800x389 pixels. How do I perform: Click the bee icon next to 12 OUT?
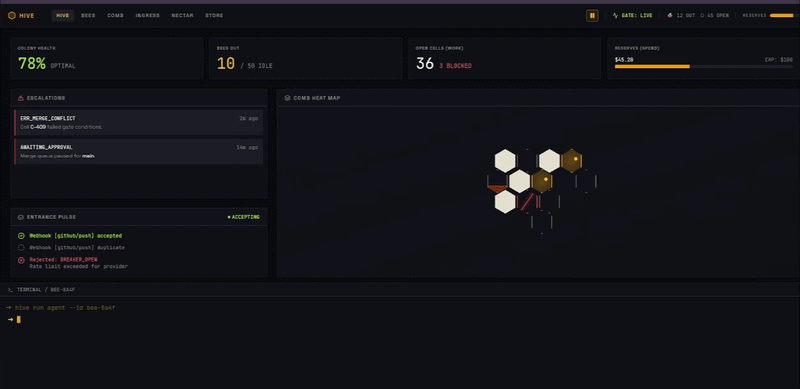670,15
